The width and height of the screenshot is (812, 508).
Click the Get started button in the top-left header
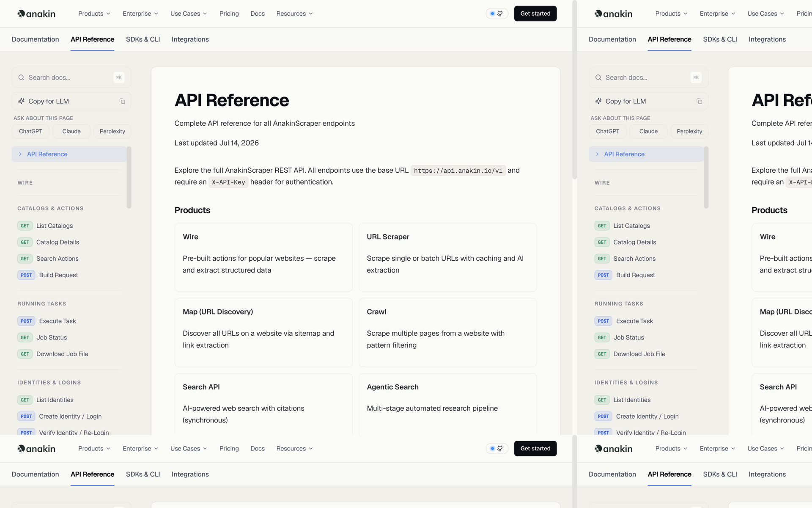coord(535,14)
